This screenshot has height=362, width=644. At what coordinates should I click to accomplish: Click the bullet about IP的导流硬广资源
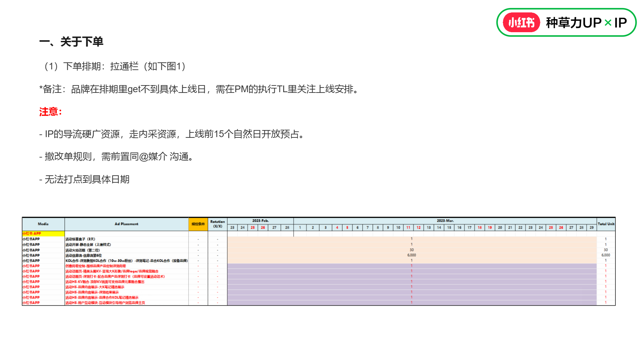pyautogui.click(x=173, y=134)
